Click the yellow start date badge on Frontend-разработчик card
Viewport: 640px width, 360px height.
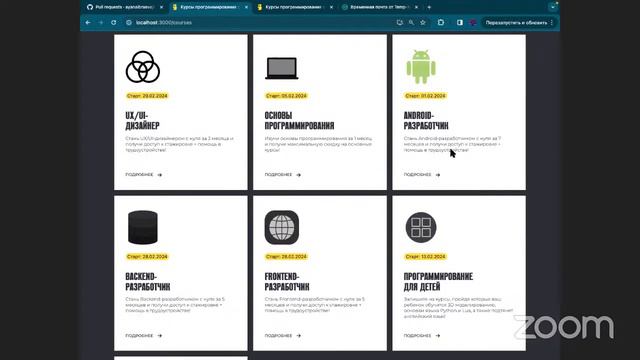point(286,257)
